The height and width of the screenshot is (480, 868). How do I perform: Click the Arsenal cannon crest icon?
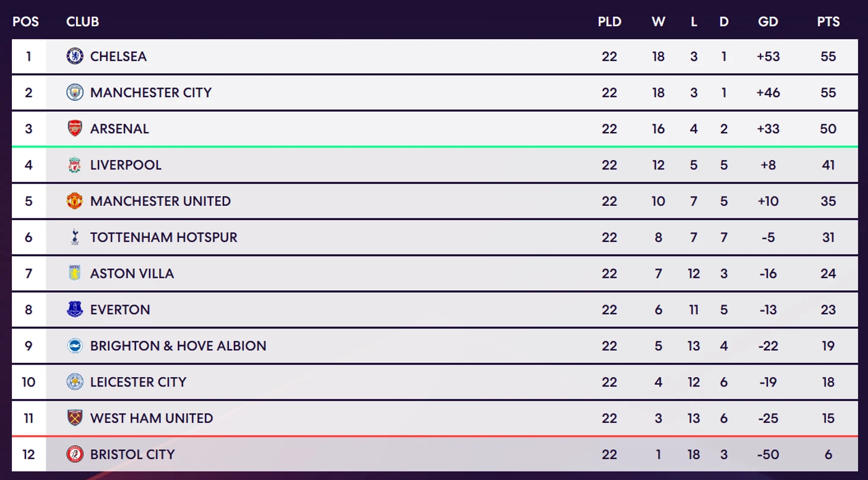[75, 129]
